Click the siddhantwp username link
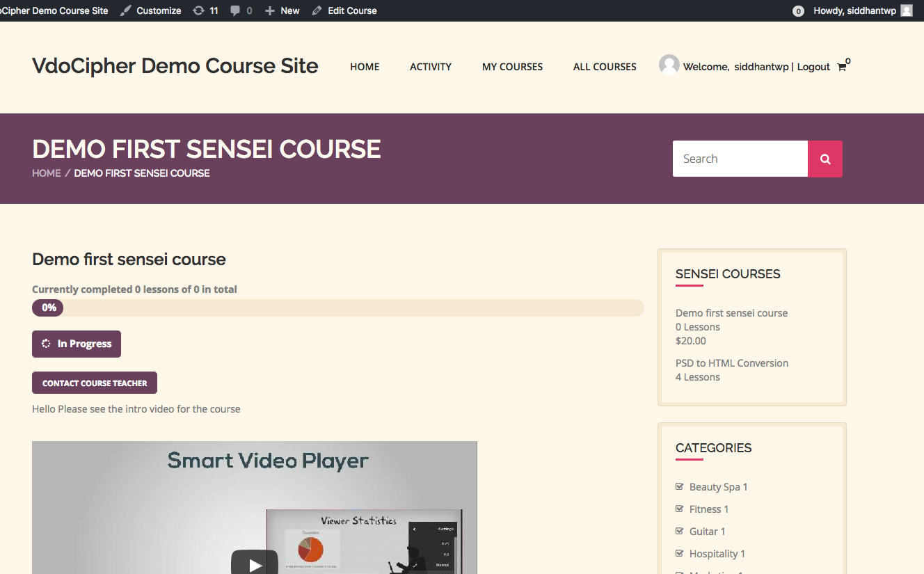This screenshot has height=574, width=924. click(x=761, y=67)
